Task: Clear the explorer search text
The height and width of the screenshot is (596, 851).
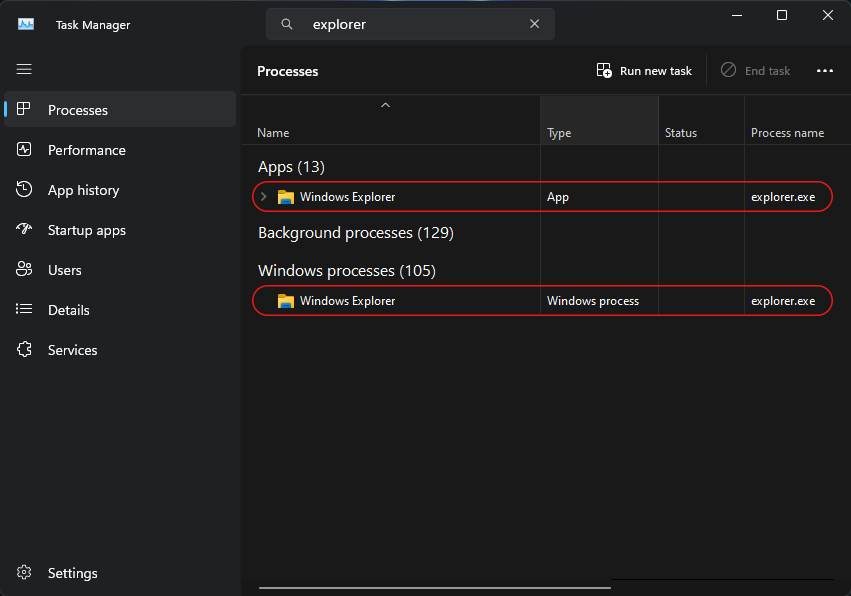Action: 535,24
